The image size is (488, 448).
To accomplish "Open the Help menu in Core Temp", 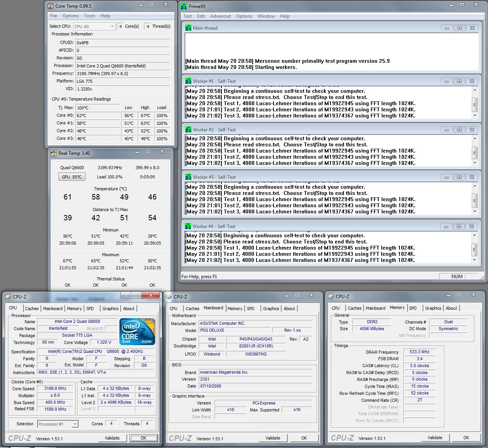I will (x=105, y=16).
